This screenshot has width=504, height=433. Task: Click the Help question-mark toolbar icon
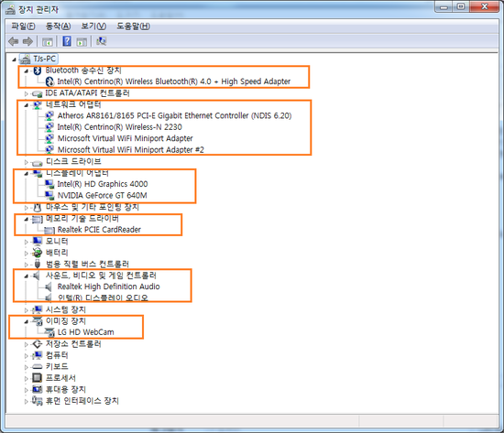(67, 41)
